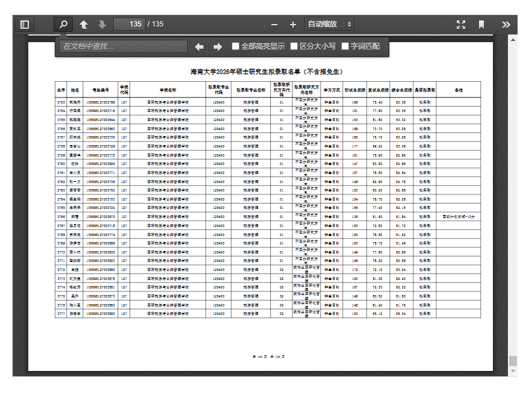
Task: Close the find bar via magnifier icon
Action: coord(63,24)
